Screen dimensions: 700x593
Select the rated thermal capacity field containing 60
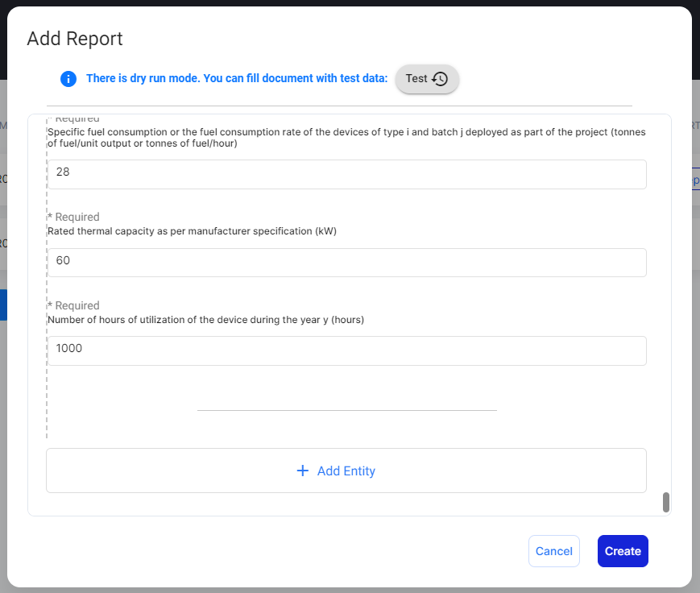click(346, 263)
